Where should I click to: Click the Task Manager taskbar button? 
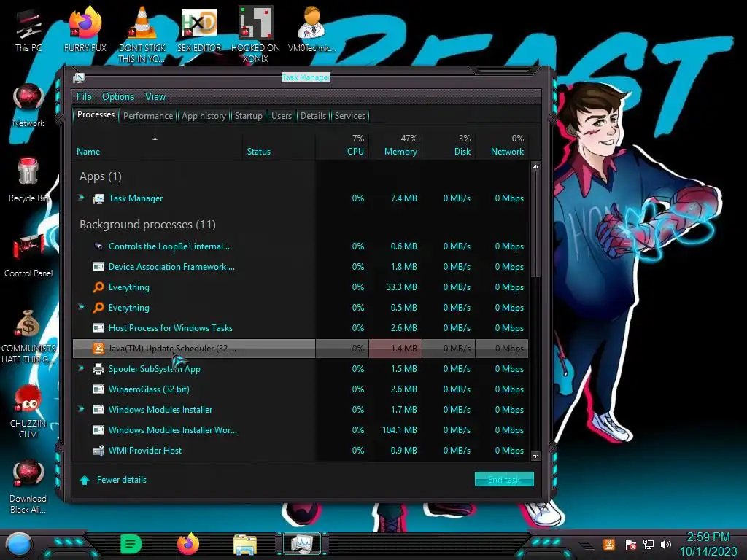click(x=302, y=544)
